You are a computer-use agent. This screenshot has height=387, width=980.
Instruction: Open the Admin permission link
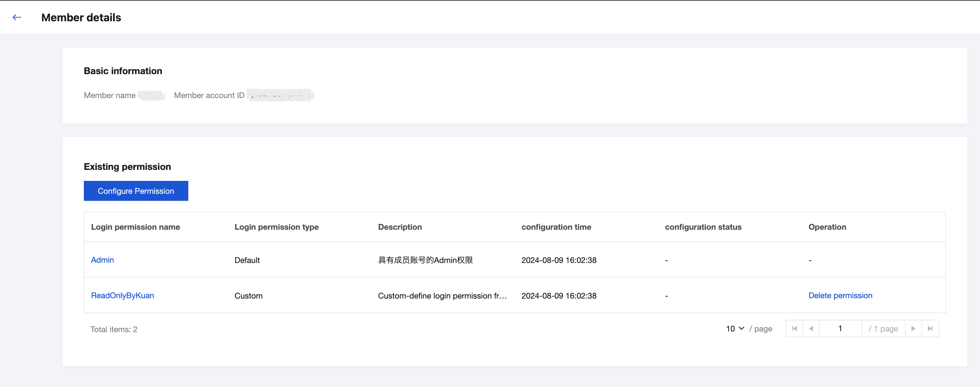click(102, 260)
